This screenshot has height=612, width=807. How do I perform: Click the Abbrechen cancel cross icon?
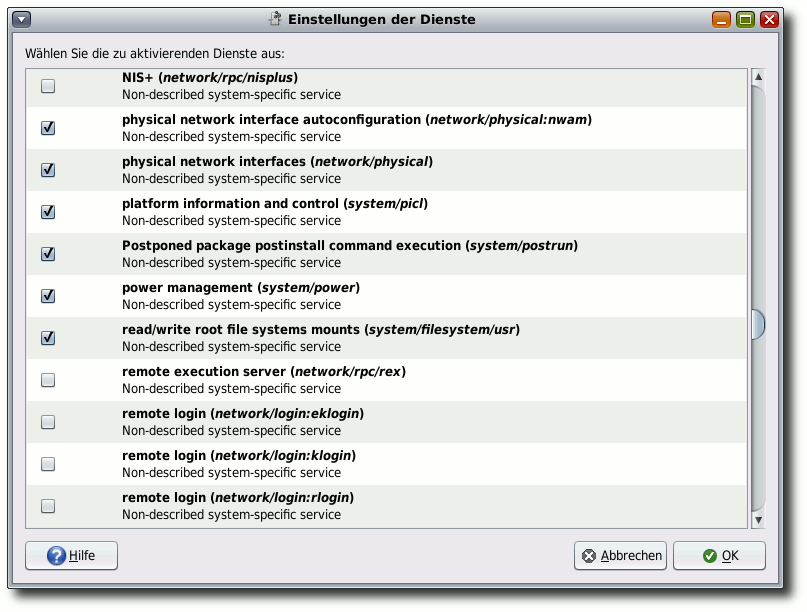coord(589,556)
